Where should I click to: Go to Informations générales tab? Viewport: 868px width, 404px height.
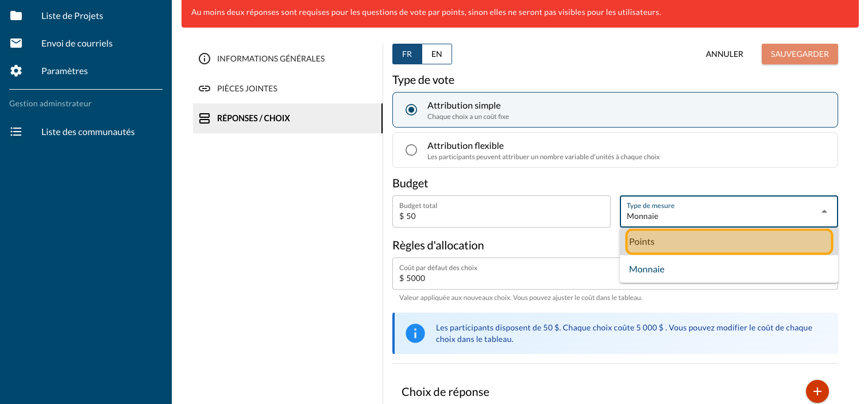[271, 59]
